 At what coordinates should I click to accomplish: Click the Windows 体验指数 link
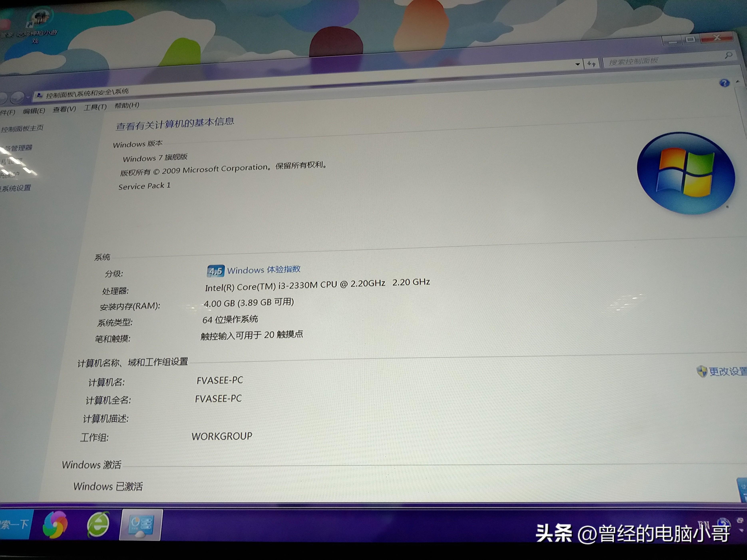coord(264,269)
